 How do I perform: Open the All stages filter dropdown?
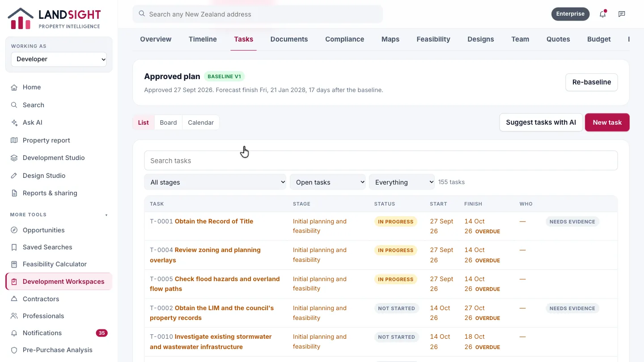click(215, 182)
